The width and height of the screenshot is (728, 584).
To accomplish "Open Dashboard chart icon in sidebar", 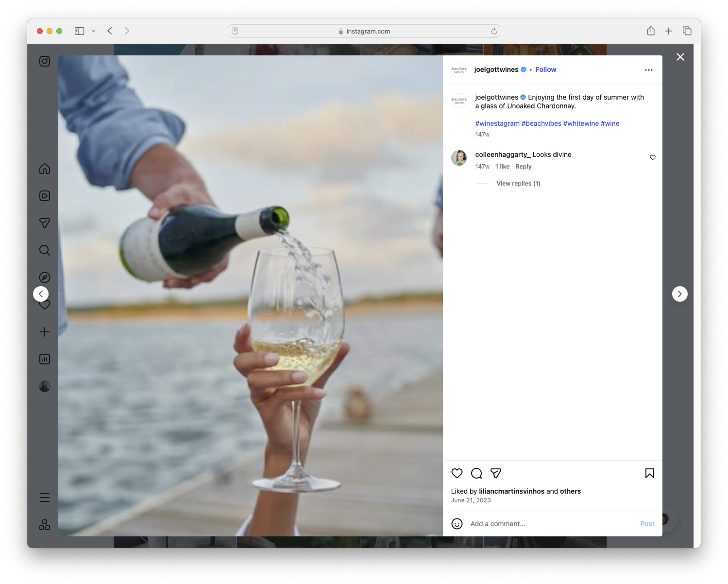I will click(45, 359).
